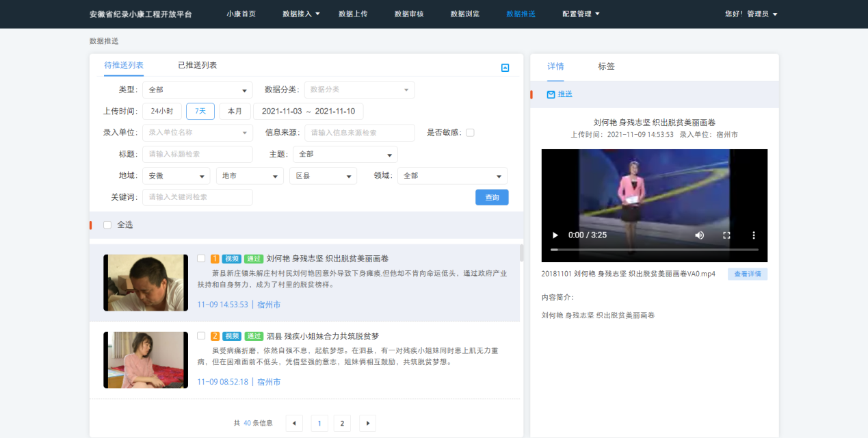Screen dimensions: 868x438
Task: Select the 本月 time filter
Action: pos(235,112)
